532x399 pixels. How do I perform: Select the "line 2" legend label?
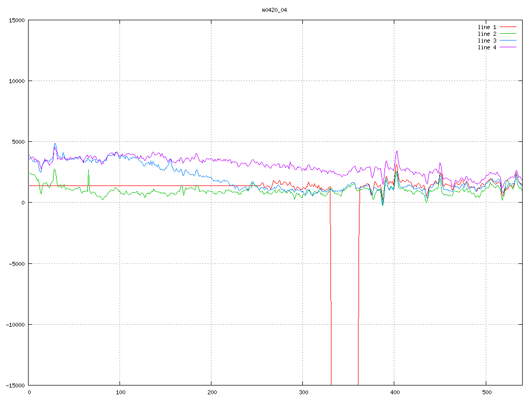click(487, 34)
